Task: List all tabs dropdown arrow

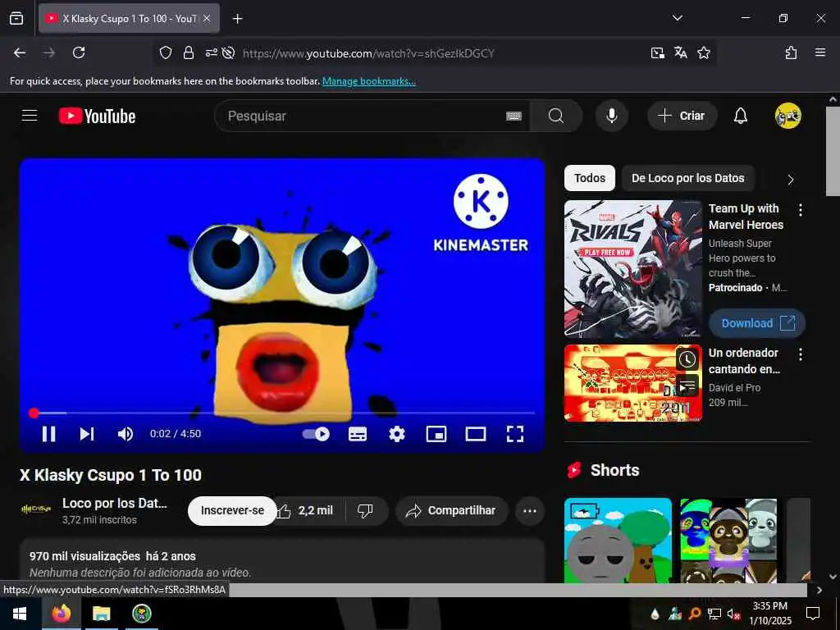Action: [677, 18]
